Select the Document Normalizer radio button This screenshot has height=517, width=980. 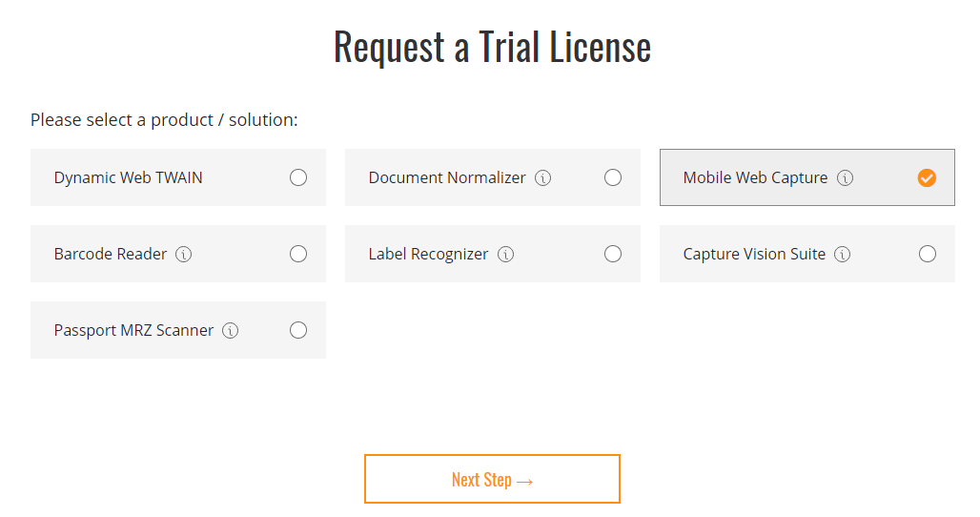pos(613,177)
